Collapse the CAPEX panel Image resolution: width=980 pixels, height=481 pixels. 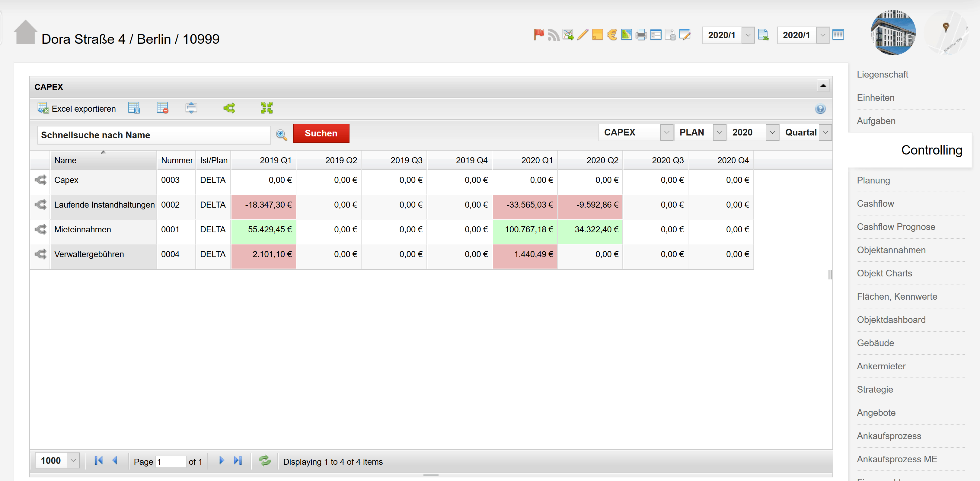[823, 86]
